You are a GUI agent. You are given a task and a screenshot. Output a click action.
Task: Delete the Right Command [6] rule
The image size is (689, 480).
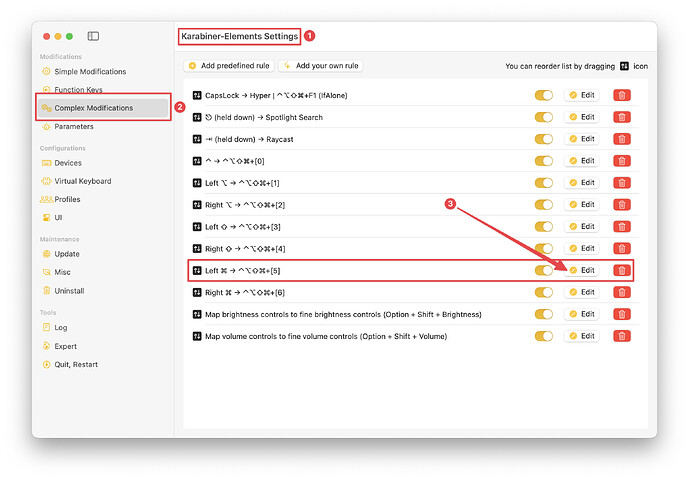[x=622, y=292]
